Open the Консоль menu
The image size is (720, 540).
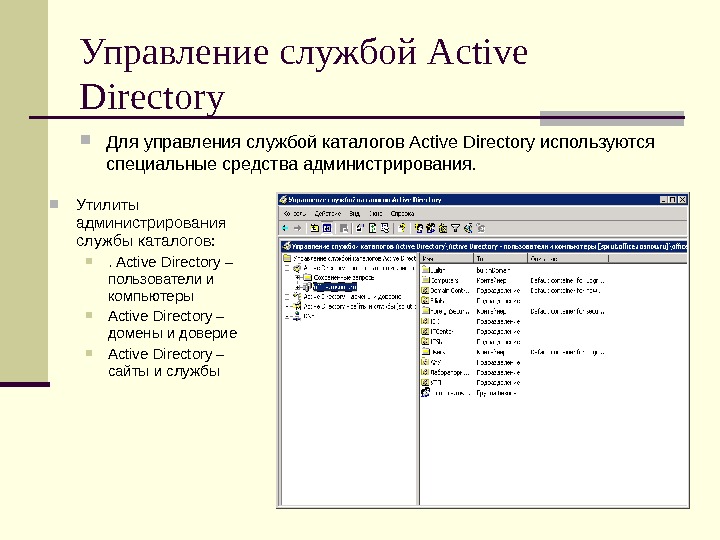[x=294, y=214]
